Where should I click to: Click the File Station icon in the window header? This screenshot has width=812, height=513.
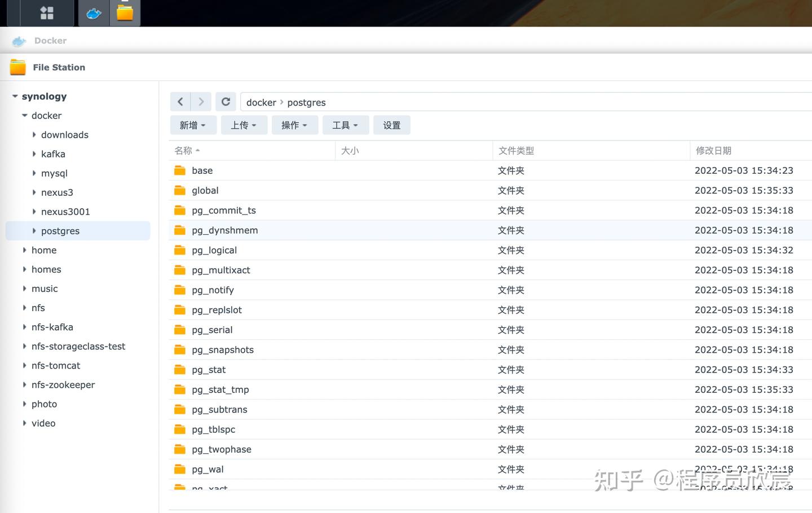click(17, 66)
